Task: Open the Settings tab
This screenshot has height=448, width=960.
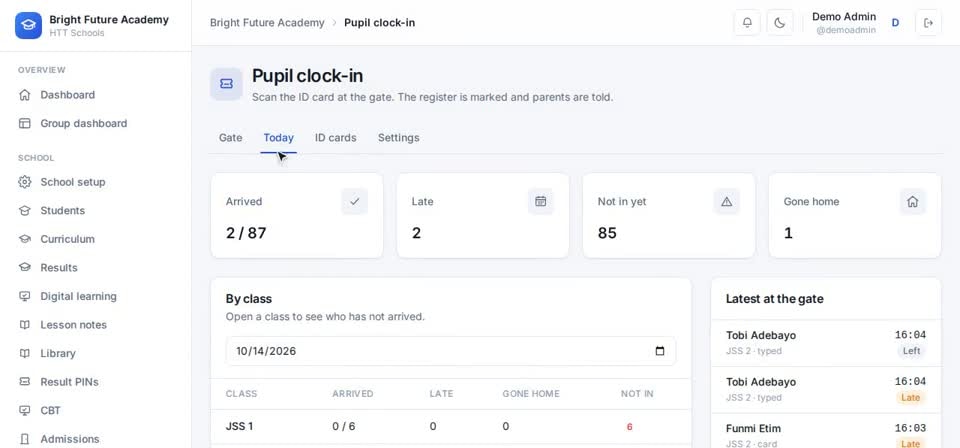Action: [399, 138]
